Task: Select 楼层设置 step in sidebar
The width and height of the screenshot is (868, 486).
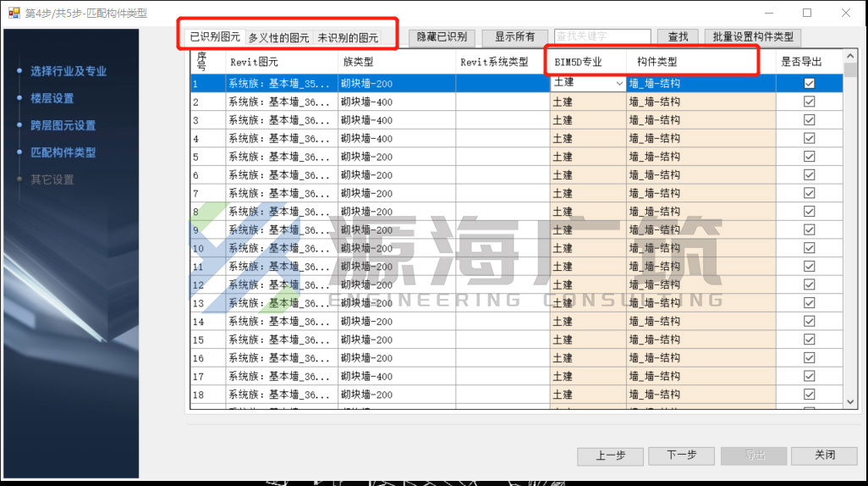Action: click(x=52, y=98)
